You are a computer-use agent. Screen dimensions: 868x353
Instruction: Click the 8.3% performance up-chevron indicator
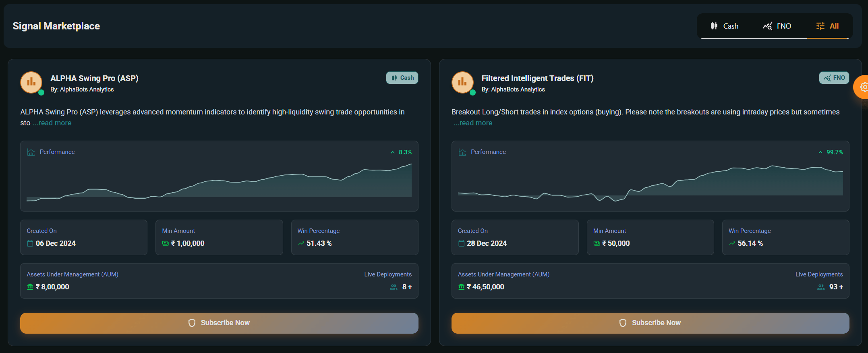pos(393,152)
